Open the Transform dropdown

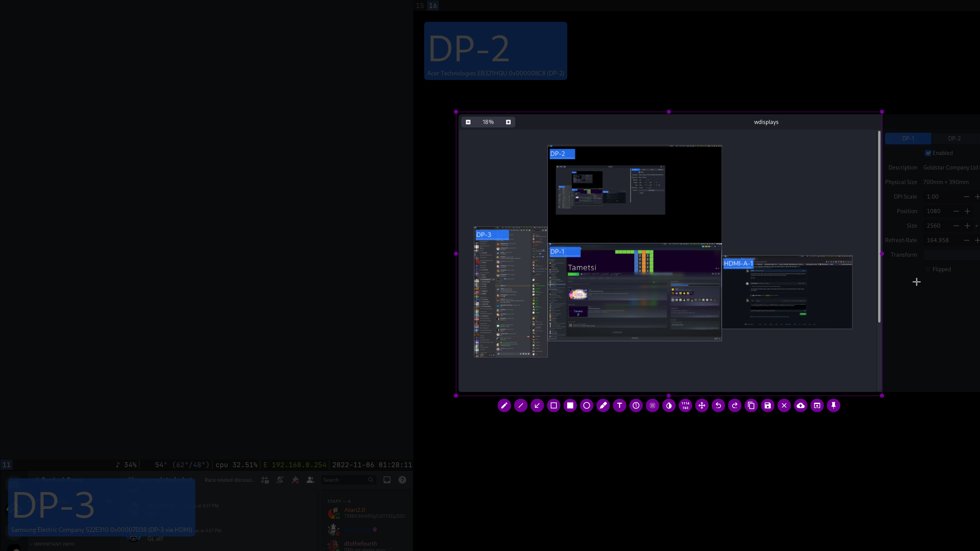951,255
